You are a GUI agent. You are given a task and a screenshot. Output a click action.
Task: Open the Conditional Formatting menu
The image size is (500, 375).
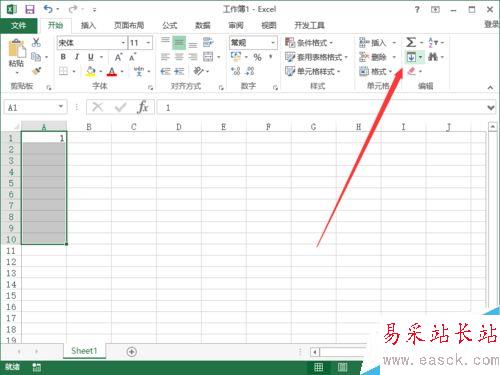pyautogui.click(x=309, y=43)
